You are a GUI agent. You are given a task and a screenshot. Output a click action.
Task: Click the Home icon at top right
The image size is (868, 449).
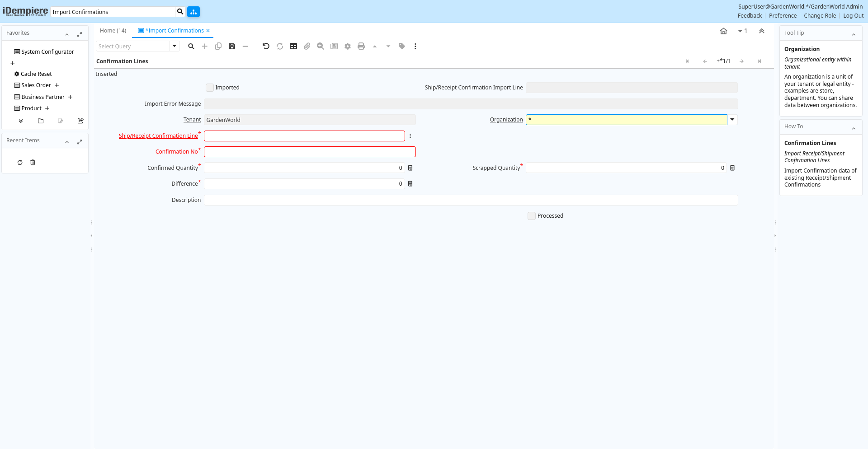[723, 31]
